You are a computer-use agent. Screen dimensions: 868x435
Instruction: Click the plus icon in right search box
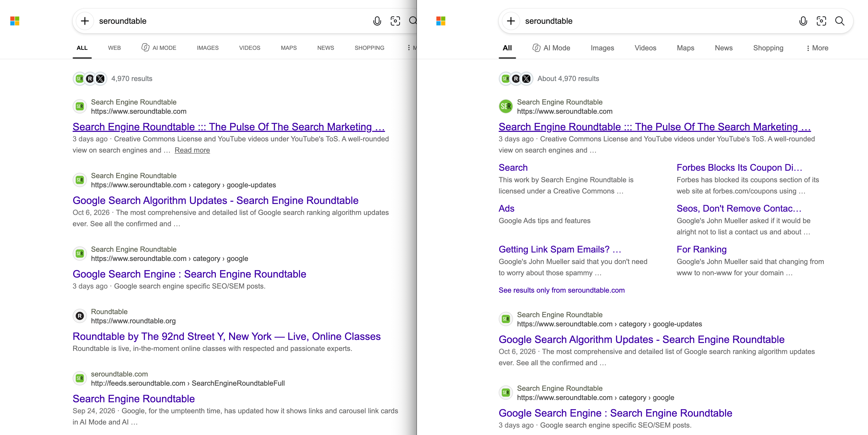coord(511,21)
